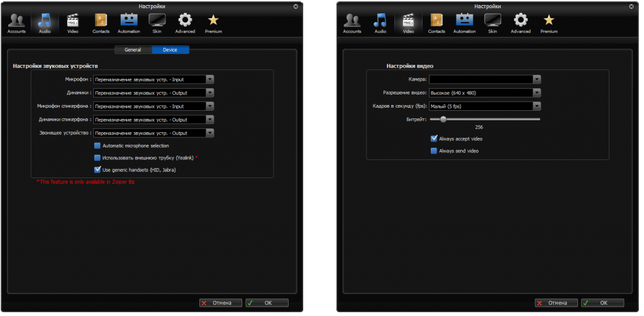Click the Настройки видео heading
The height and width of the screenshot is (316, 644).
coord(410,65)
